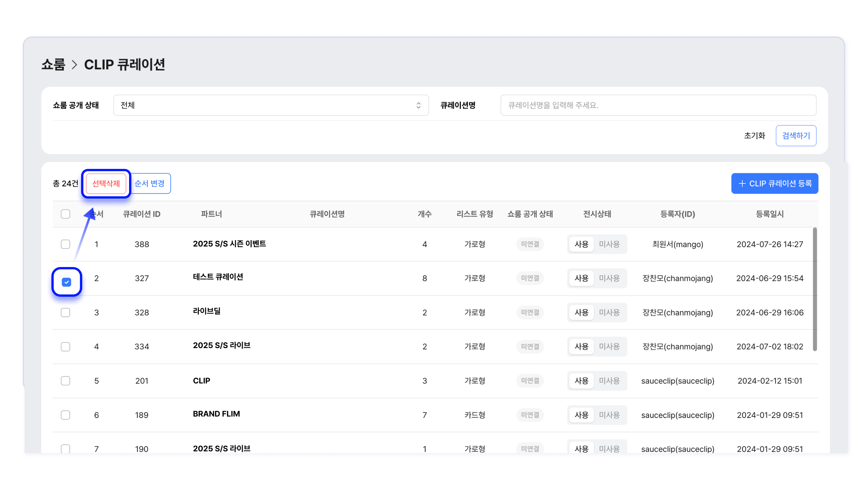Click the 쇼룸 breadcrumb link
This screenshot has height=493, width=868.
[x=53, y=65]
